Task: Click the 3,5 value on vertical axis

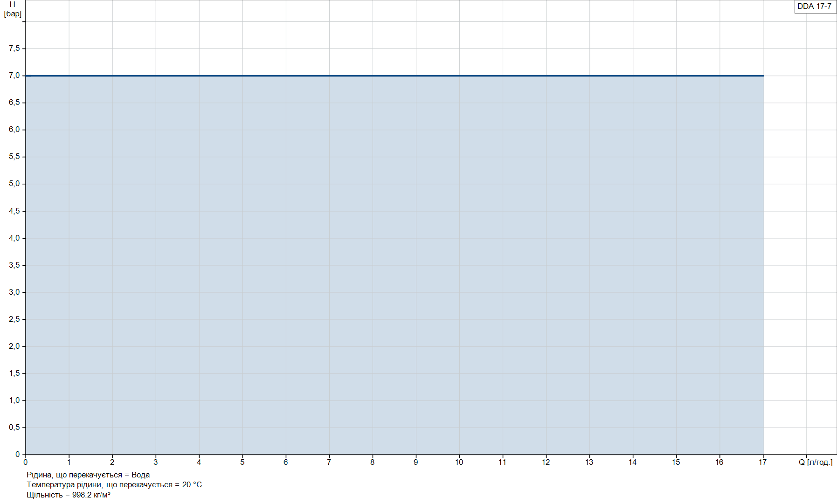Action: (14, 265)
